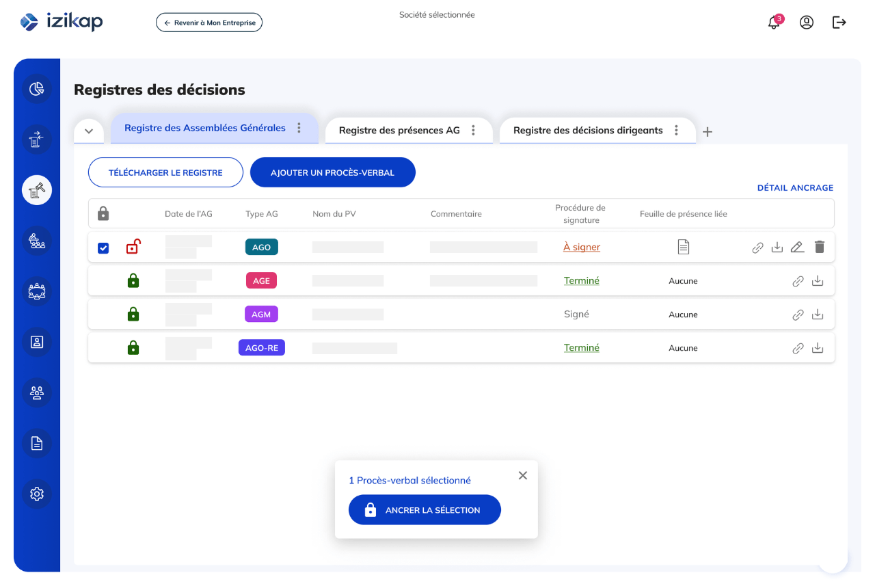875x588 pixels.
Task: Switch to Registre des décisions dirigeants tab
Action: [x=588, y=131]
